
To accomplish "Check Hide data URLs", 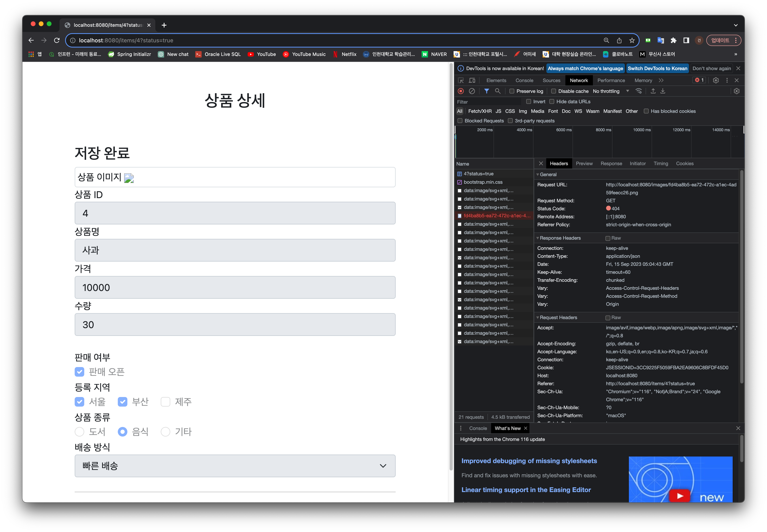I will (552, 102).
